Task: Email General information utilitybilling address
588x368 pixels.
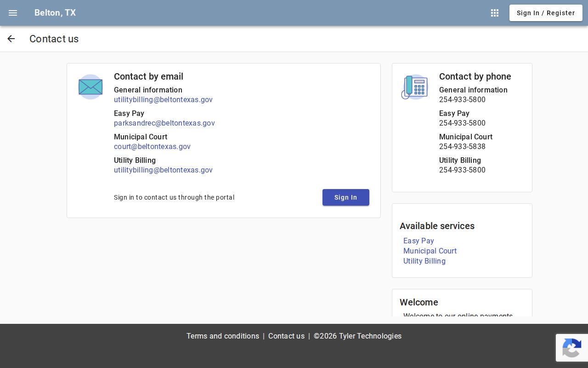Action: [163, 100]
